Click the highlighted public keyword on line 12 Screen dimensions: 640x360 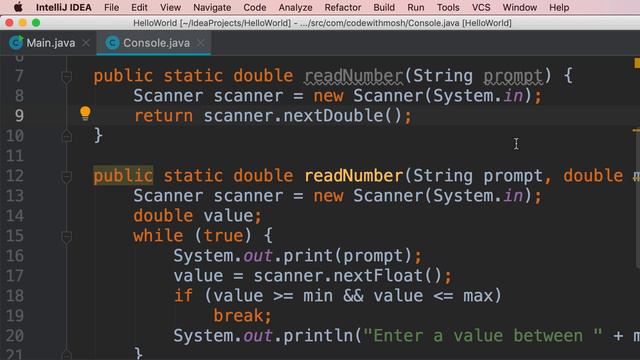[x=123, y=176]
